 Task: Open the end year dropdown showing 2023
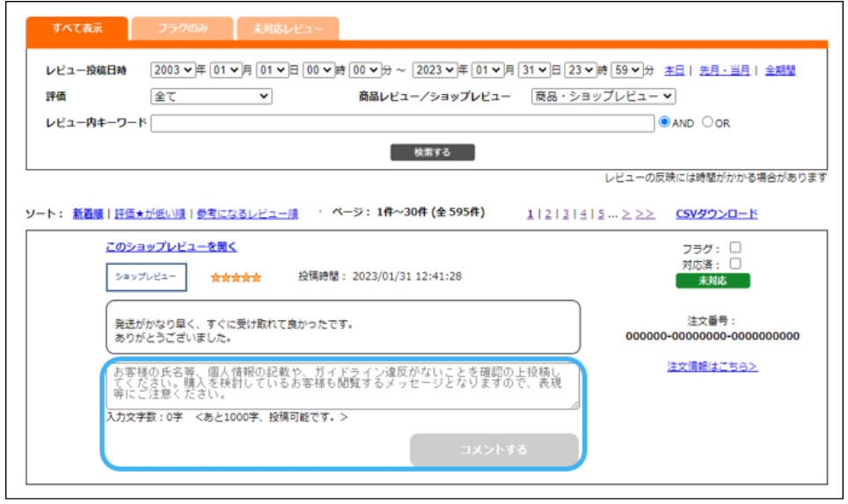coord(435,70)
